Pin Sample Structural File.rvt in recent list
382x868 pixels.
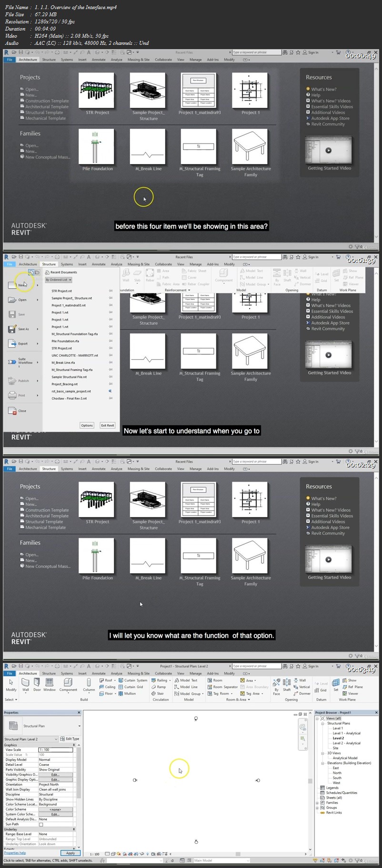tap(111, 377)
